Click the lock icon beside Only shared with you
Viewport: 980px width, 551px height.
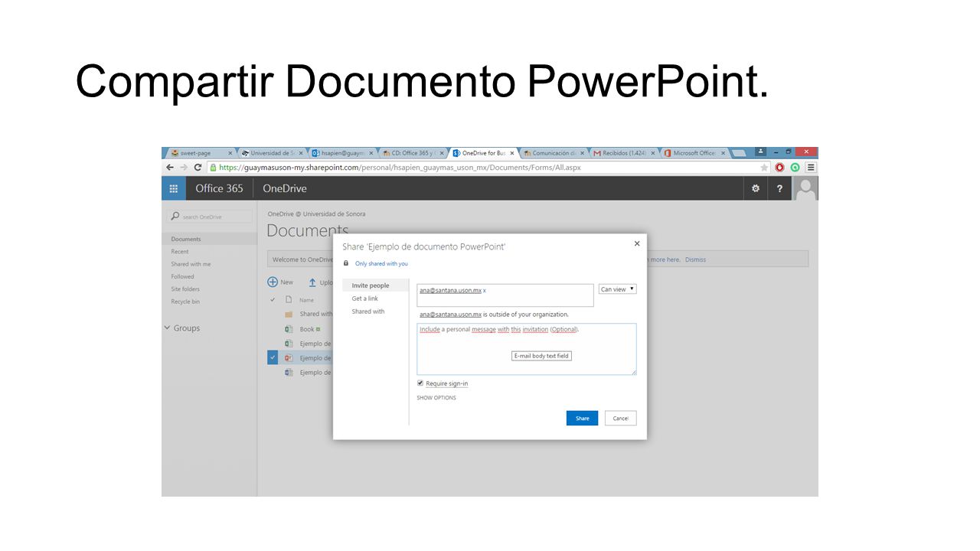point(346,263)
